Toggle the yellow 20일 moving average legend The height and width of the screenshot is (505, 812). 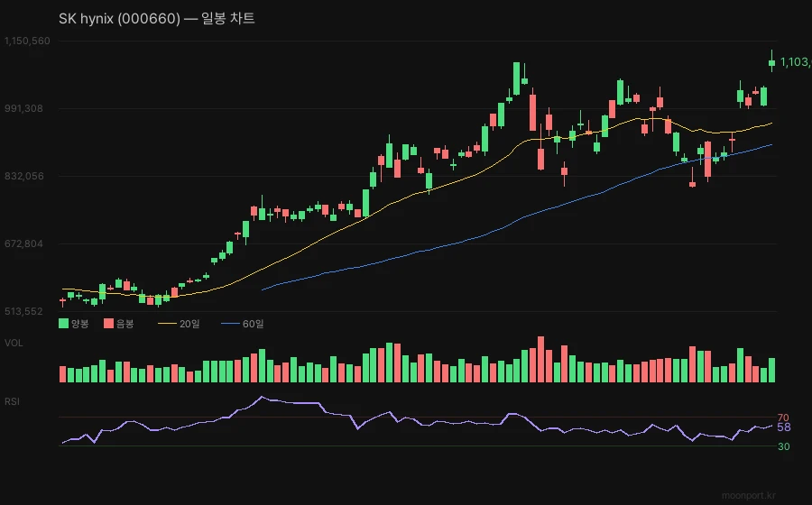click(179, 324)
